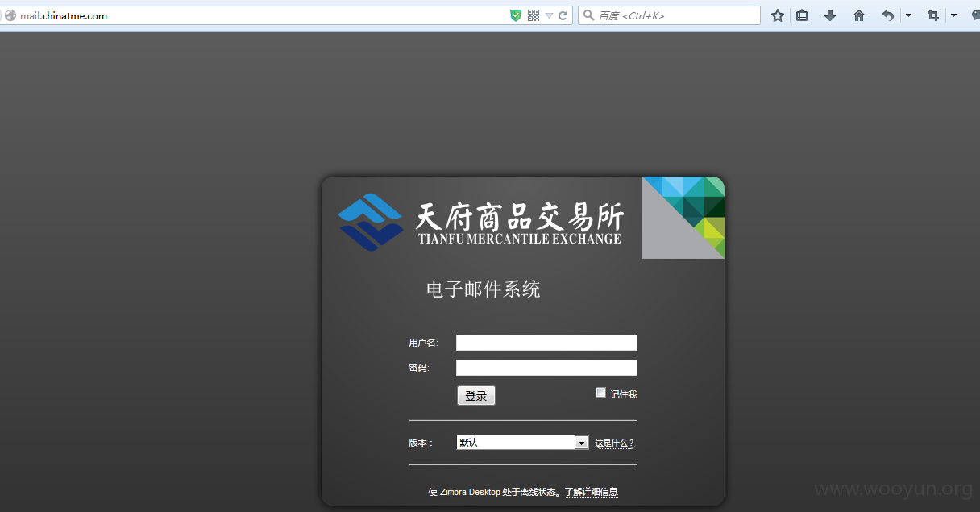Click the 电子邮件系统 heading text
Viewport: 980px width, 512px height.
click(x=483, y=289)
